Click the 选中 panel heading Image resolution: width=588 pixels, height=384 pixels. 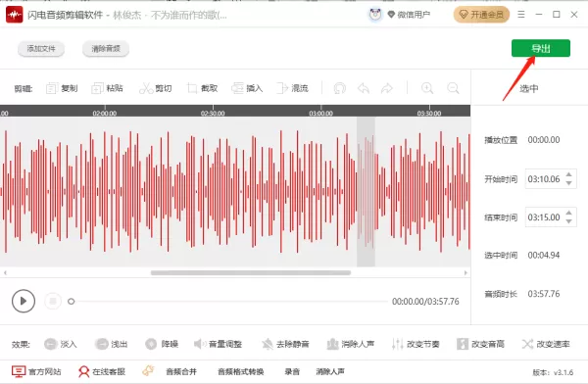pos(529,88)
